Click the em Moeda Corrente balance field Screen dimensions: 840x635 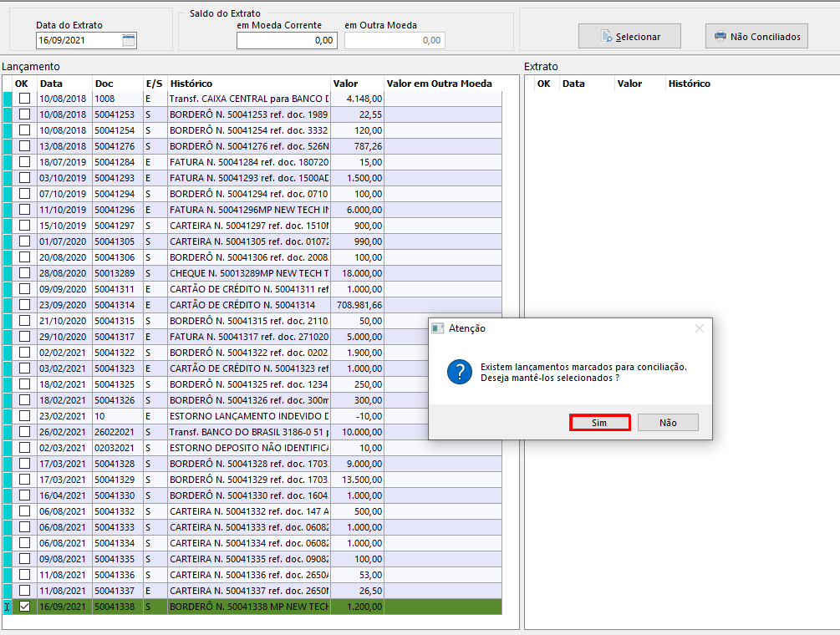tap(288, 40)
